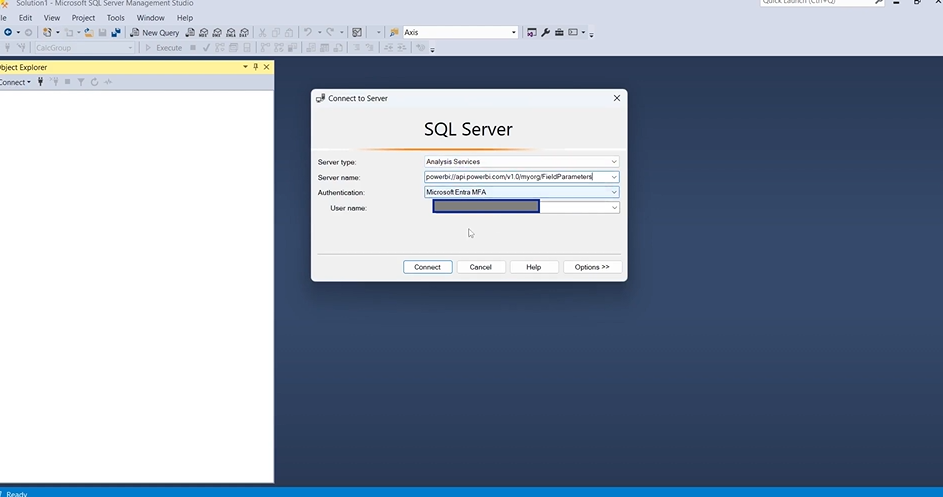The height and width of the screenshot is (497, 943).
Task: Open Database Engine Query icon after New Query
Action: point(190,32)
